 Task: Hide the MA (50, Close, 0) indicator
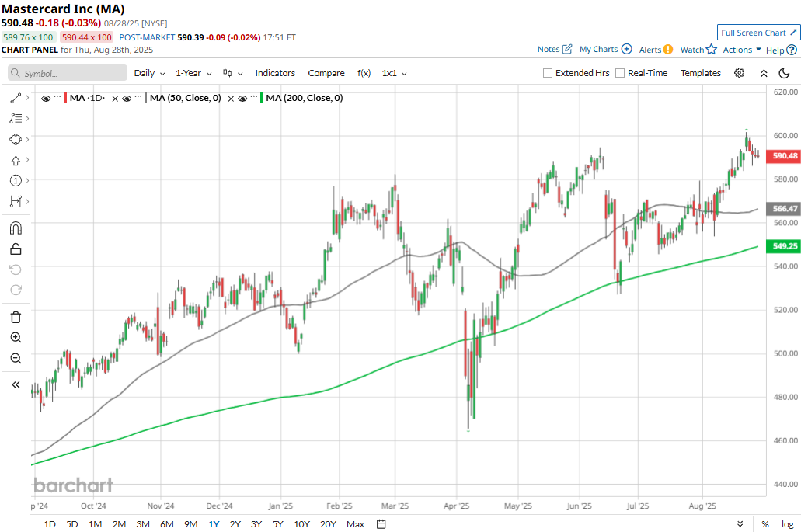coord(127,99)
